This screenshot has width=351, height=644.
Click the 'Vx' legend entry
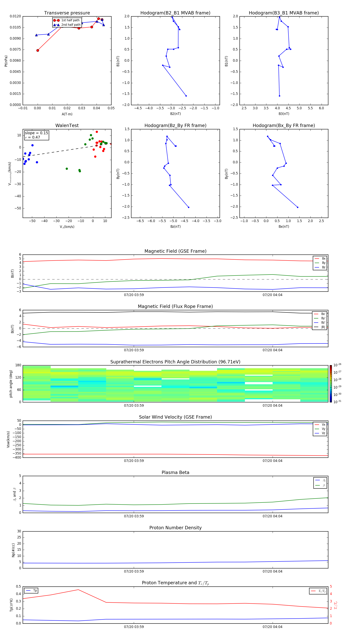point(320,425)
